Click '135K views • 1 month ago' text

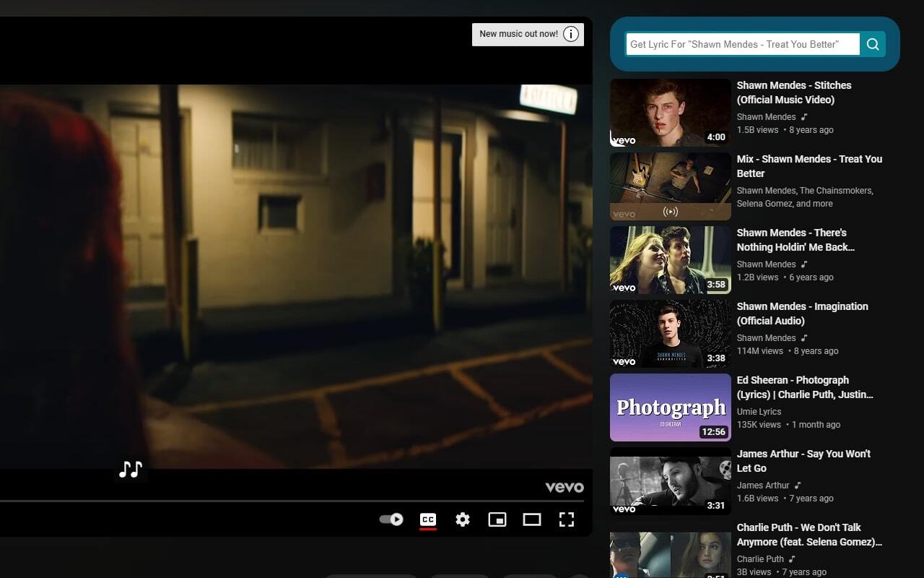tap(788, 425)
